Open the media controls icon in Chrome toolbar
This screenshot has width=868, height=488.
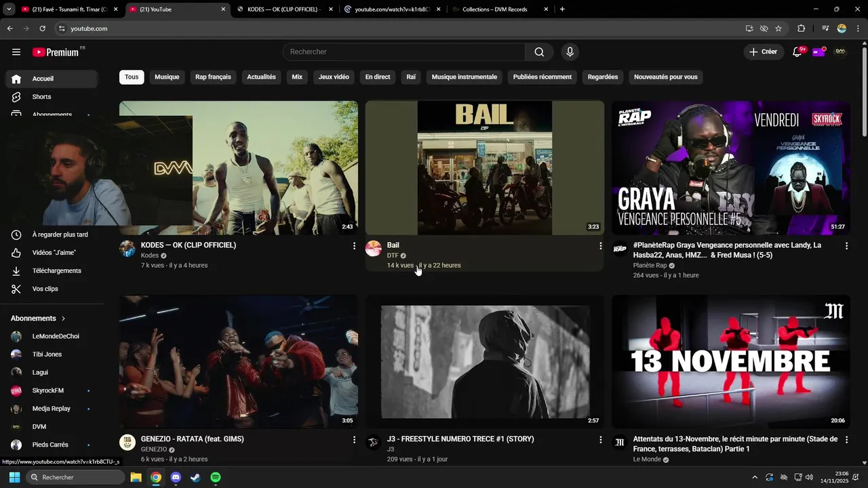pos(825,28)
